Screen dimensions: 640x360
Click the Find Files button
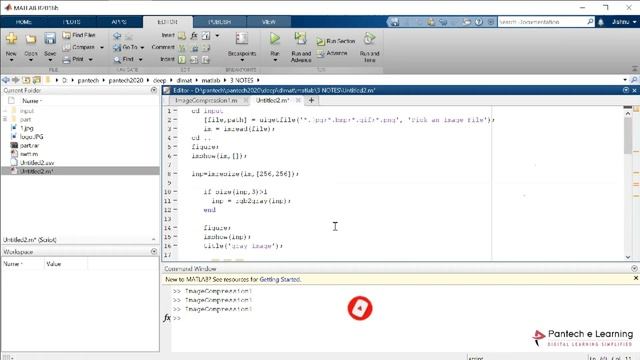coord(79,35)
